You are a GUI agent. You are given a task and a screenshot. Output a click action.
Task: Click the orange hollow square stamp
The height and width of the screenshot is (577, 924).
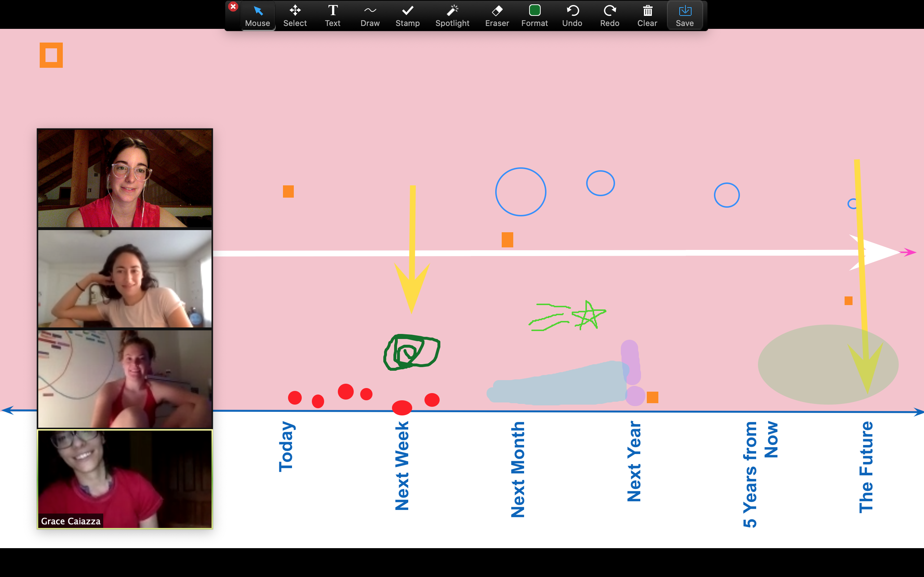pos(51,55)
